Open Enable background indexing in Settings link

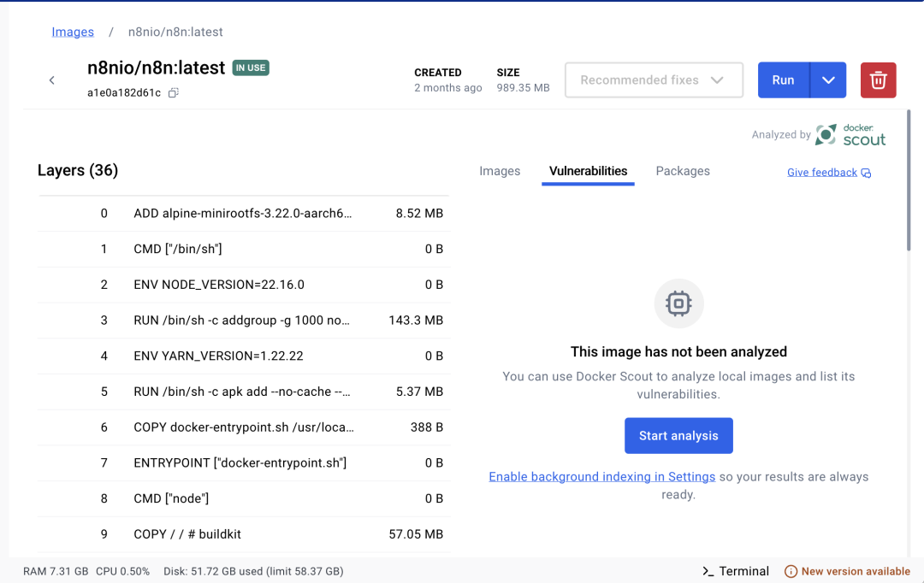[601, 476]
